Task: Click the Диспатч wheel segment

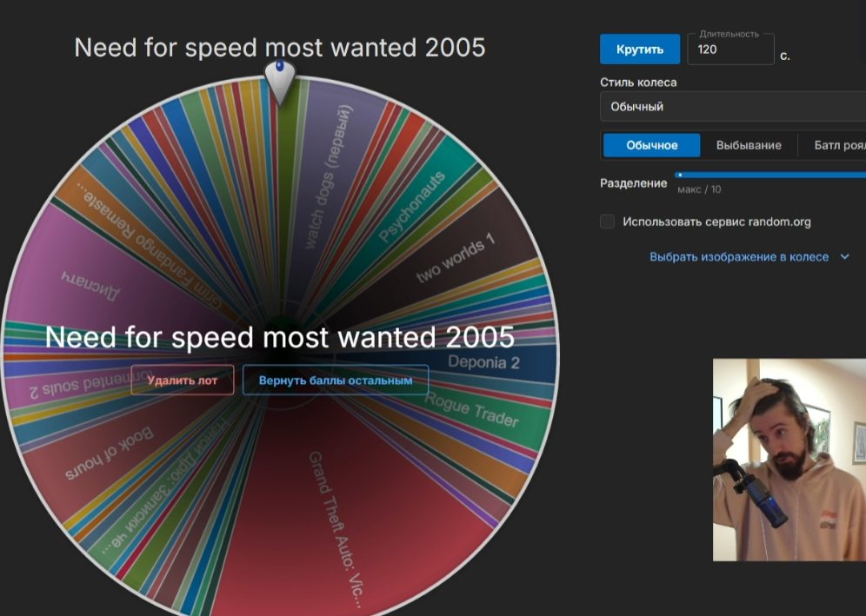Action: pos(91,284)
